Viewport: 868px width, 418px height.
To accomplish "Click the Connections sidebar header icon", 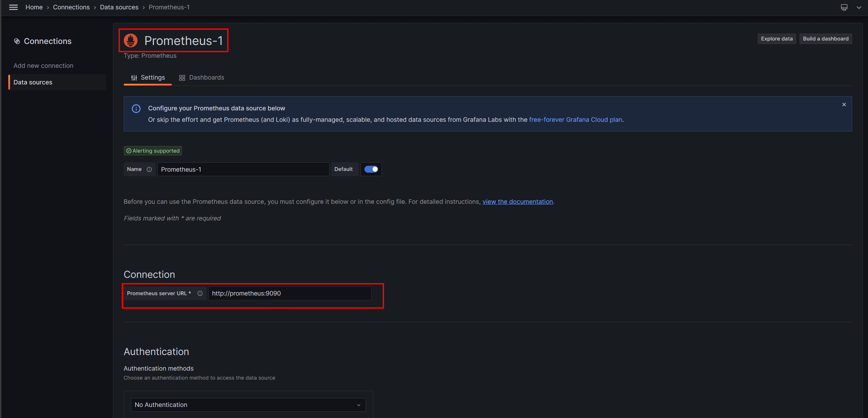I will pyautogui.click(x=17, y=41).
